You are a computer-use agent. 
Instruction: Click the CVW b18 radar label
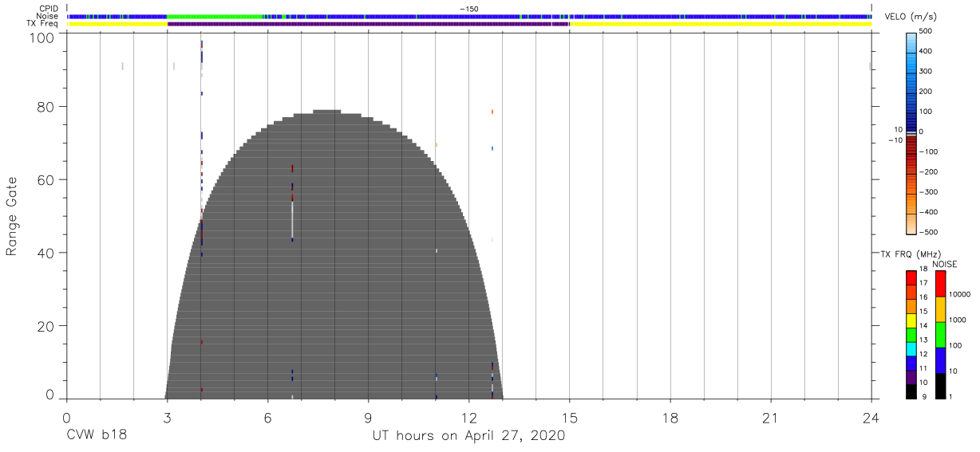click(x=97, y=436)
